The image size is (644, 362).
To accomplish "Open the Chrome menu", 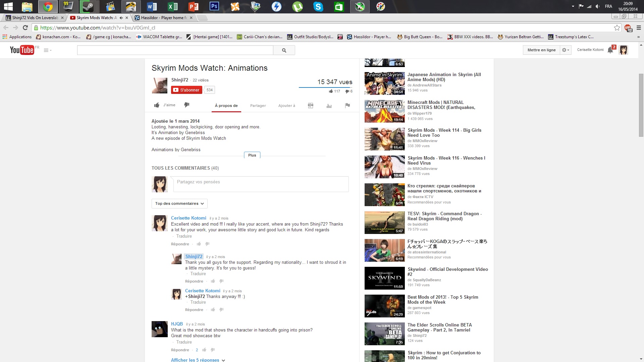I will click(639, 28).
